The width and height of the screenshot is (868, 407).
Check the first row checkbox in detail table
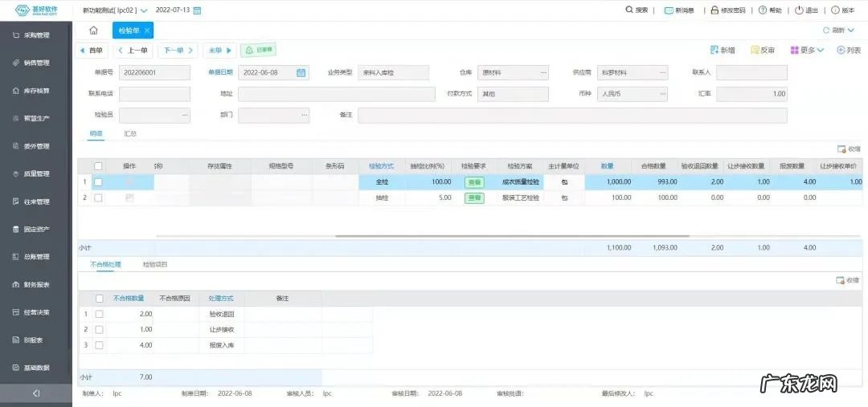point(98,182)
